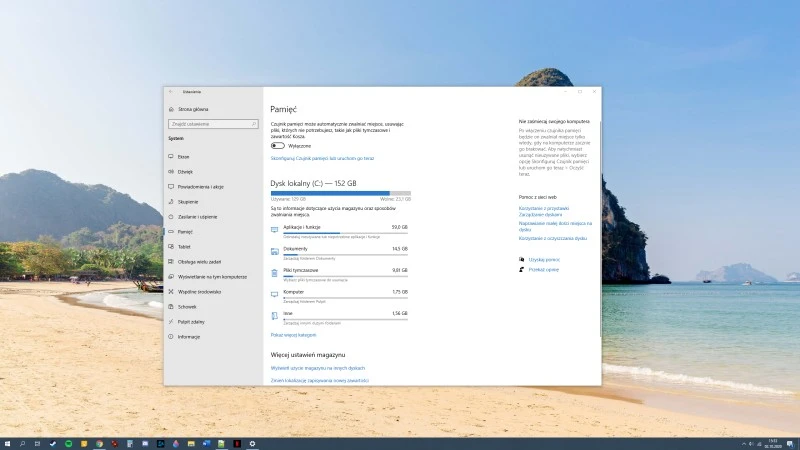Click the Komputer desktop icon in the storage list
This screenshot has height=450, width=800.
(274, 294)
